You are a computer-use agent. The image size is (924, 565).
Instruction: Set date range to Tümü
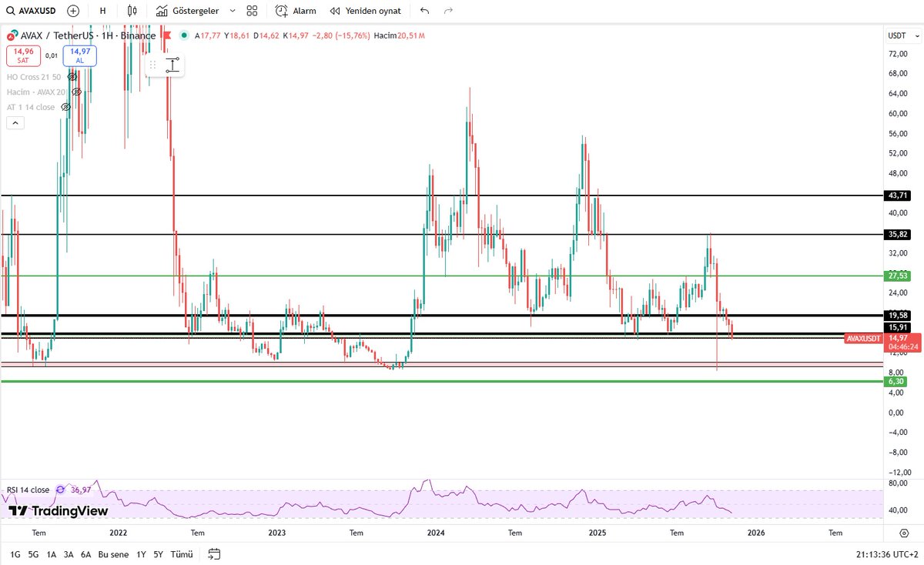coord(181,553)
